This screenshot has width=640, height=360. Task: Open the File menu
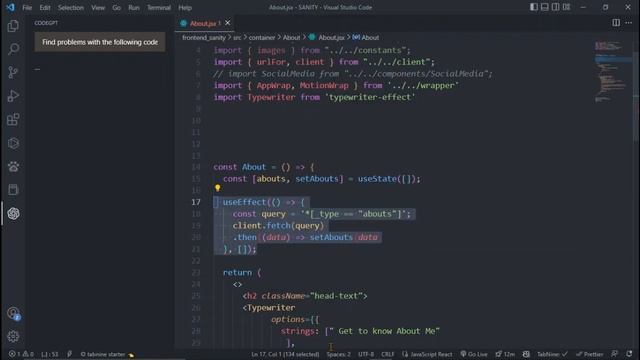pyautogui.click(x=27, y=7)
